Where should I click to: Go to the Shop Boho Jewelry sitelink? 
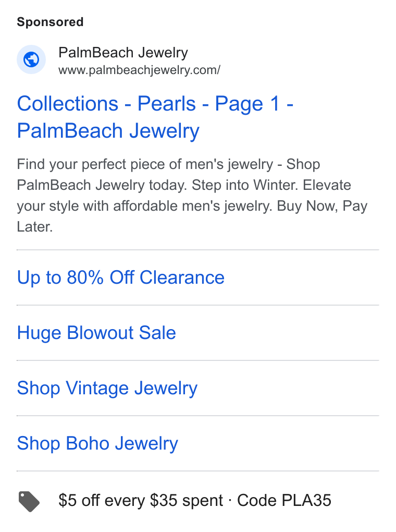(97, 443)
